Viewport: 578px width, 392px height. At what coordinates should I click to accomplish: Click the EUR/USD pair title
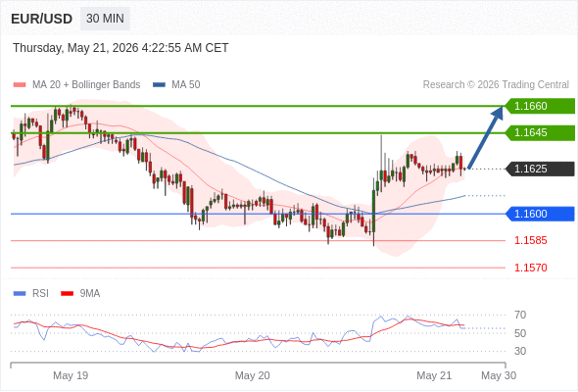tap(42, 19)
